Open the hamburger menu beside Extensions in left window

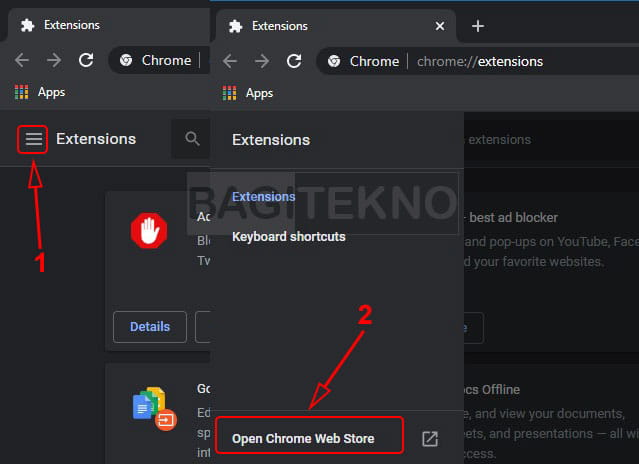33,139
